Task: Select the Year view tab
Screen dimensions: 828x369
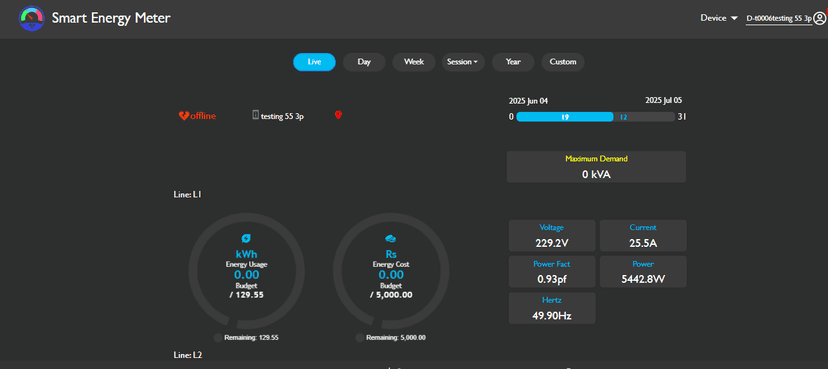Action: (513, 62)
